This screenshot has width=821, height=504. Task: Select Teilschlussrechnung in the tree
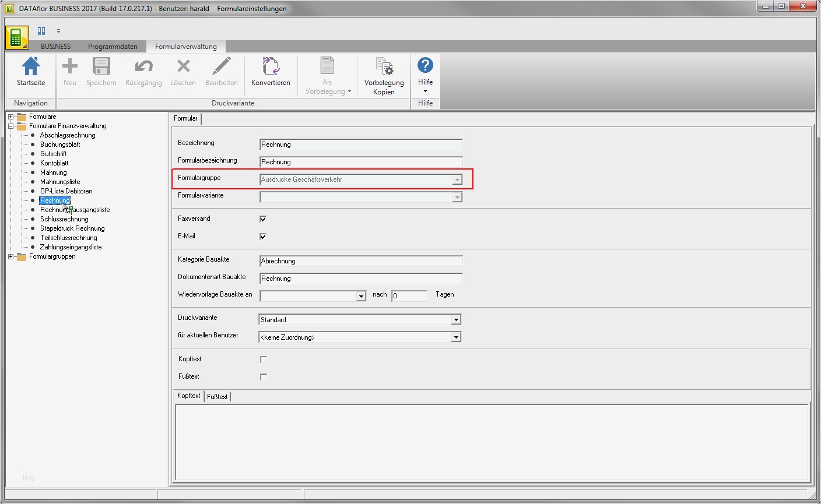69,238
